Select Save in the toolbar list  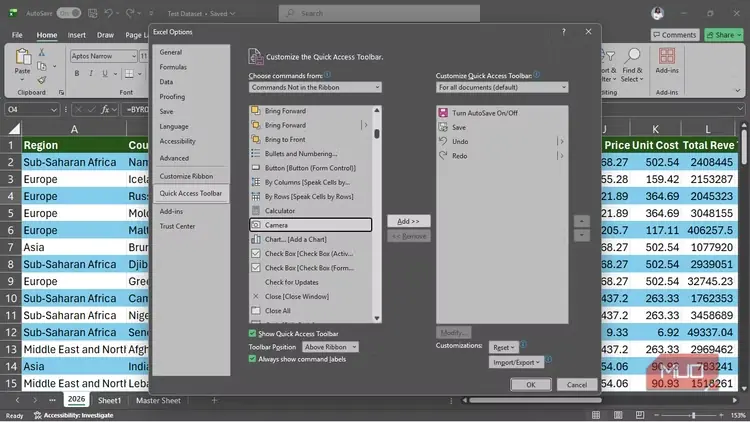coord(502,127)
